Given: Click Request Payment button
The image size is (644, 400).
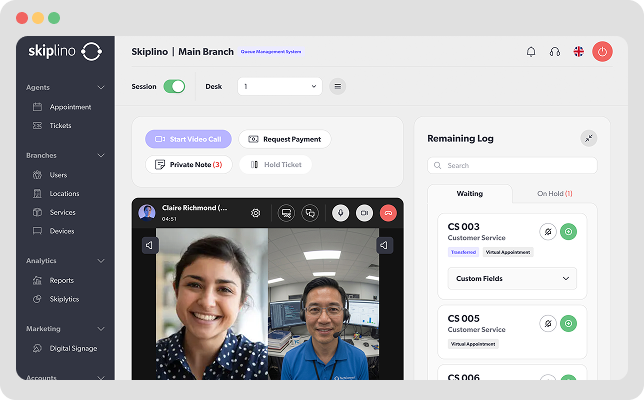Looking at the screenshot, I should pos(285,139).
